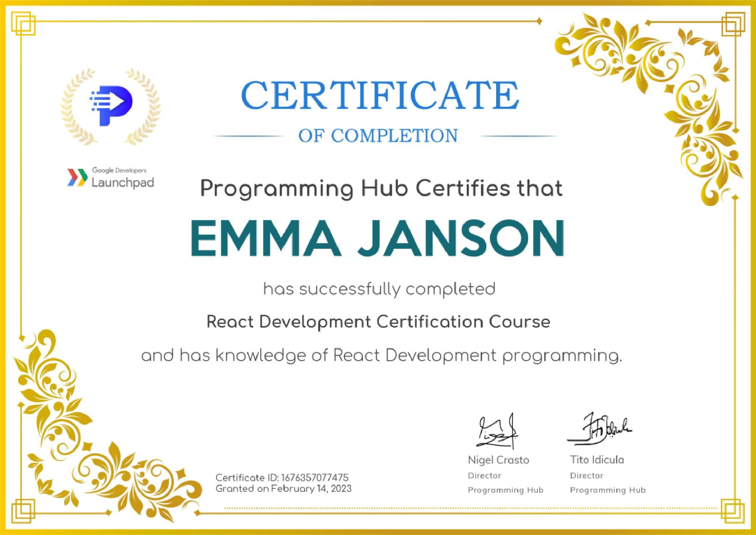Select the name Nigel Crasto
756x535 pixels.
tap(498, 460)
